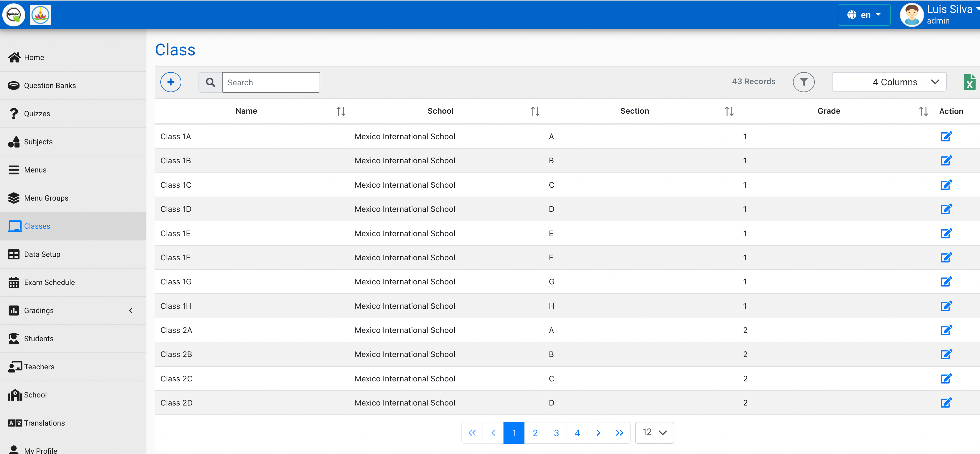Image resolution: width=980 pixels, height=454 pixels.
Task: Click the edit icon for Class 2D
Action: pos(946,403)
